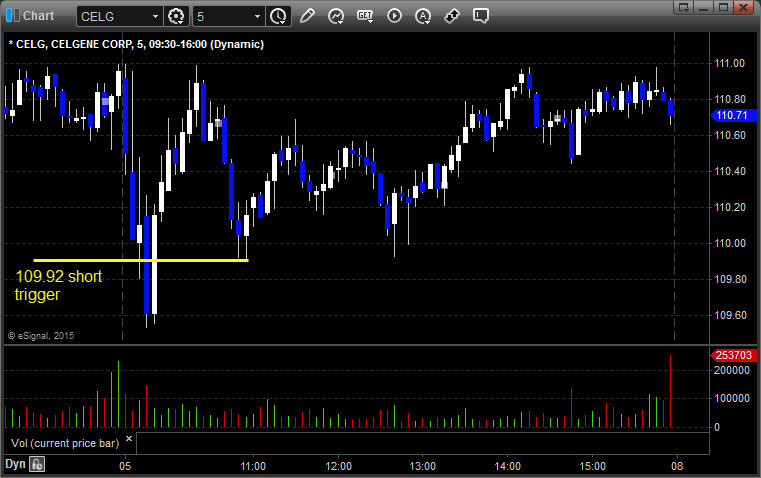Click the 13:00 time axis label

click(x=423, y=466)
